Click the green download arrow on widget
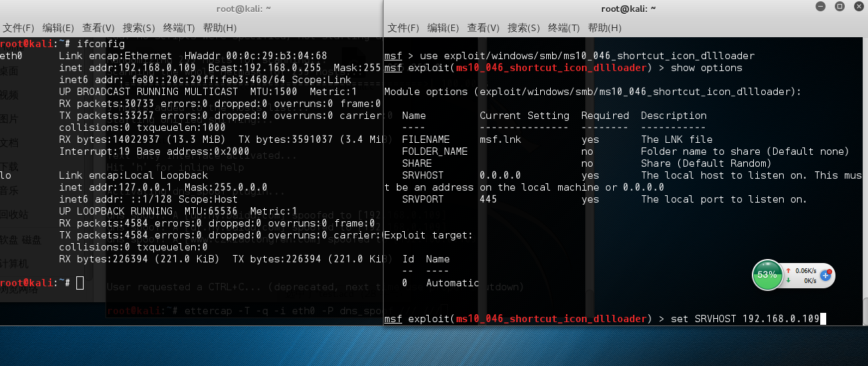Screen dimensions: 868x366 click(x=788, y=280)
